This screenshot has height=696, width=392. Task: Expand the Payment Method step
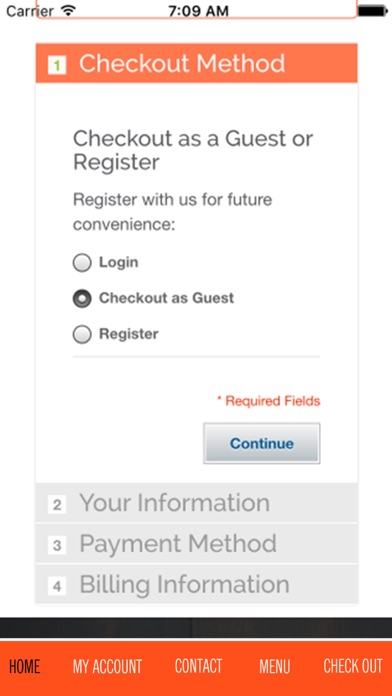point(197,544)
